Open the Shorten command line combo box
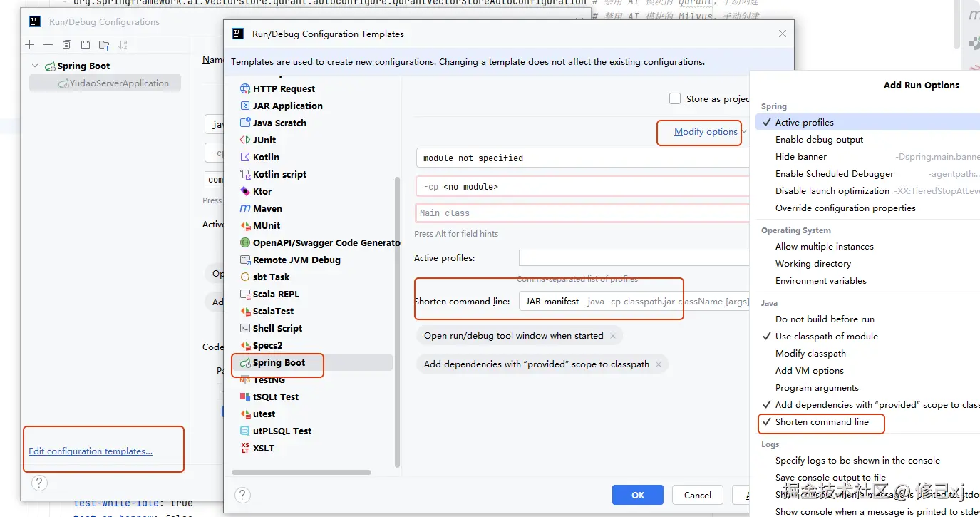This screenshot has width=980, height=517. click(x=634, y=302)
